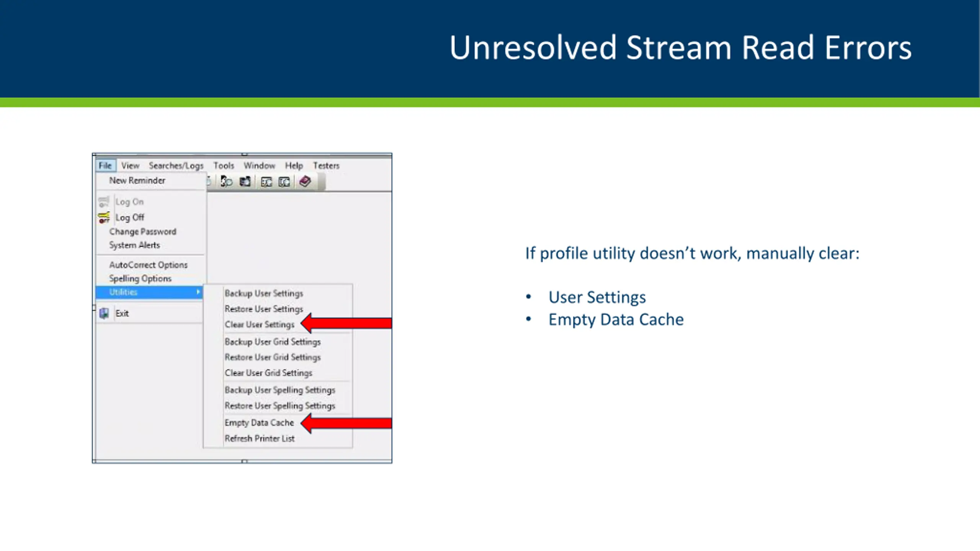The width and height of the screenshot is (980, 551).
Task: Open the Searches/Logs menu
Action: tap(176, 166)
